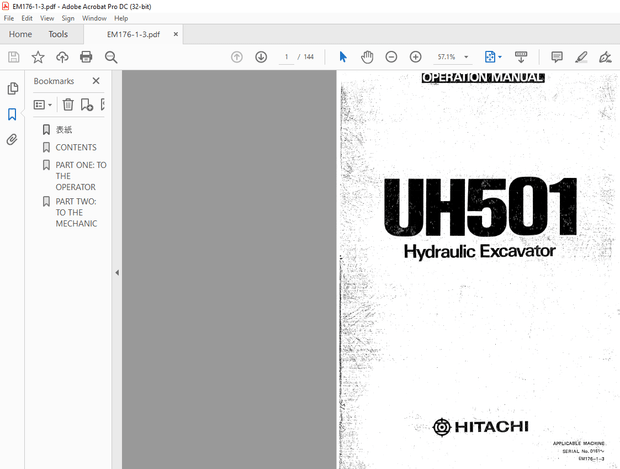Add file to starred favorites
Image resolution: width=620 pixels, height=469 pixels.
[x=38, y=57]
